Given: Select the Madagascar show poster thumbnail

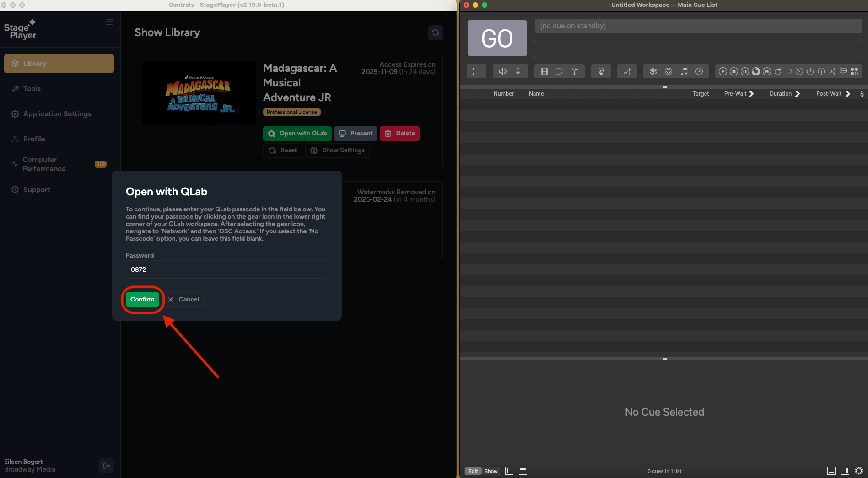Looking at the screenshot, I should coord(199,93).
